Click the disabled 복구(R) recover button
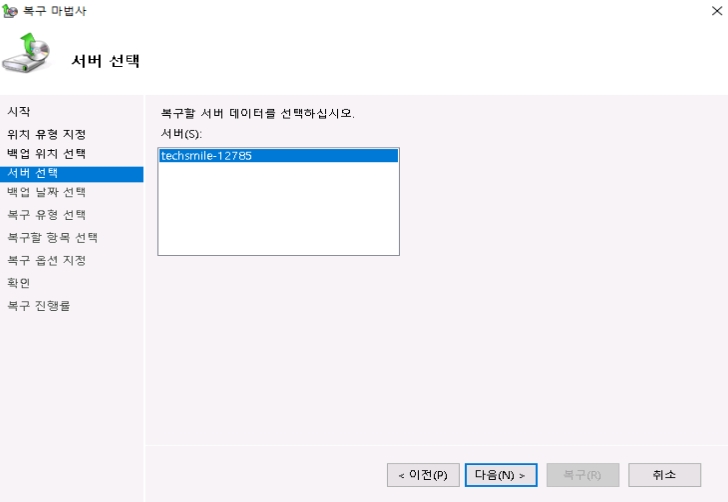Image resolution: width=728 pixels, height=502 pixels. pos(583,475)
